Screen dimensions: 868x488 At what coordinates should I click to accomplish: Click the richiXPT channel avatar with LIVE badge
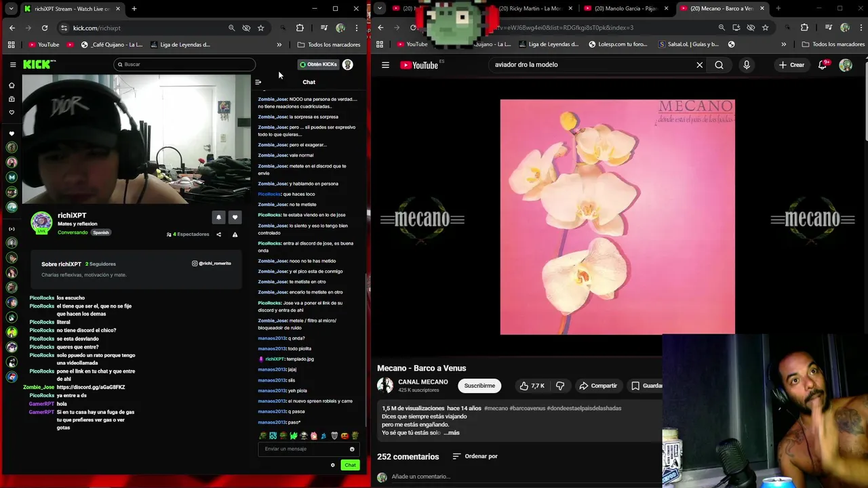tap(41, 223)
